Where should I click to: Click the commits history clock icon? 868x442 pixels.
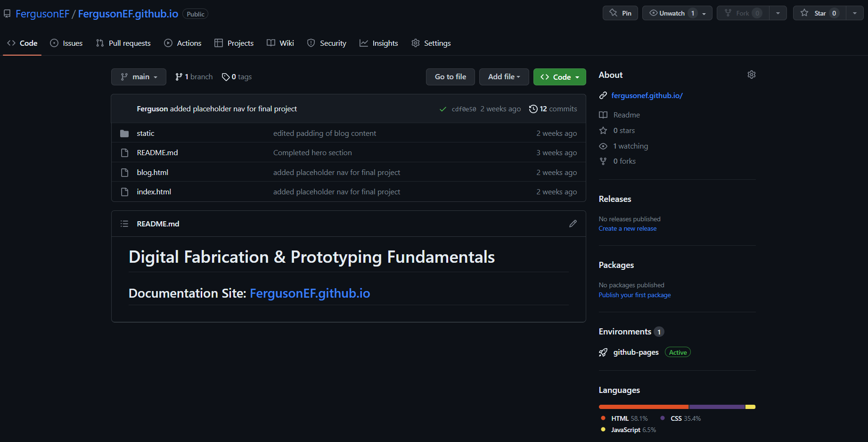click(x=533, y=109)
